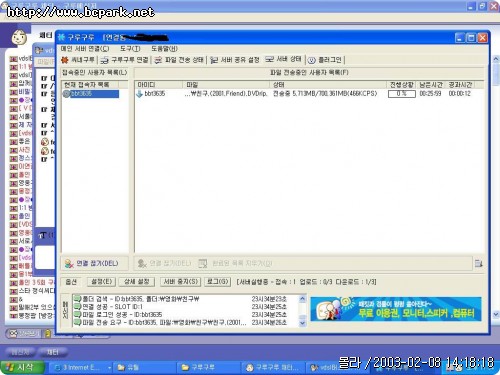This screenshot has width=500, height=375.
Task: Click the 메시지 vertical label tab
Action: [x=66, y=310]
